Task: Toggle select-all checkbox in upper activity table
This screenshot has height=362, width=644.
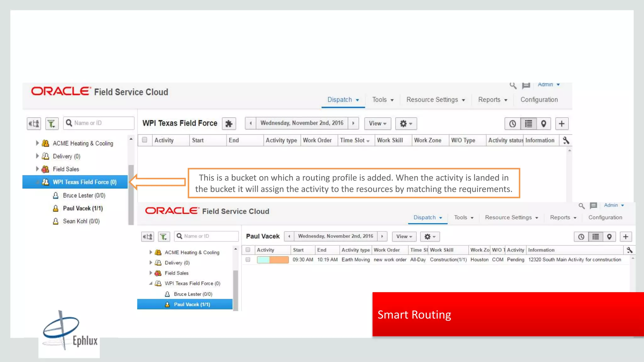Action: tap(145, 140)
